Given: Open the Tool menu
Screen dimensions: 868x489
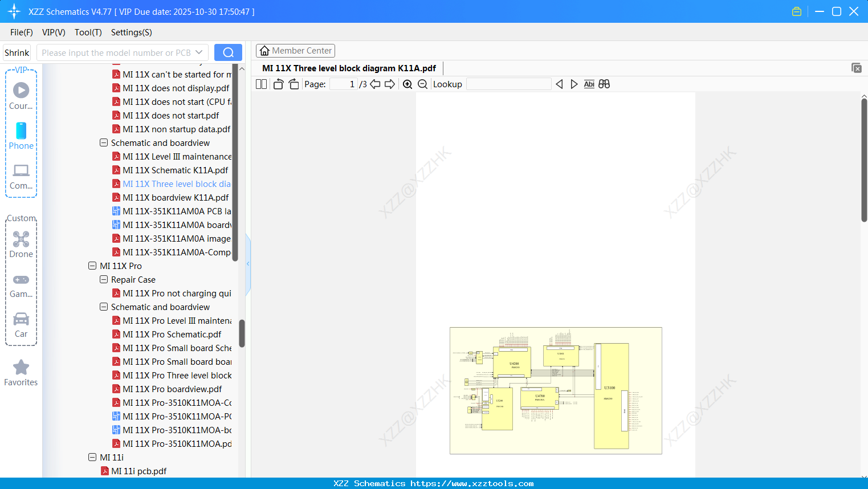Looking at the screenshot, I should coord(88,32).
